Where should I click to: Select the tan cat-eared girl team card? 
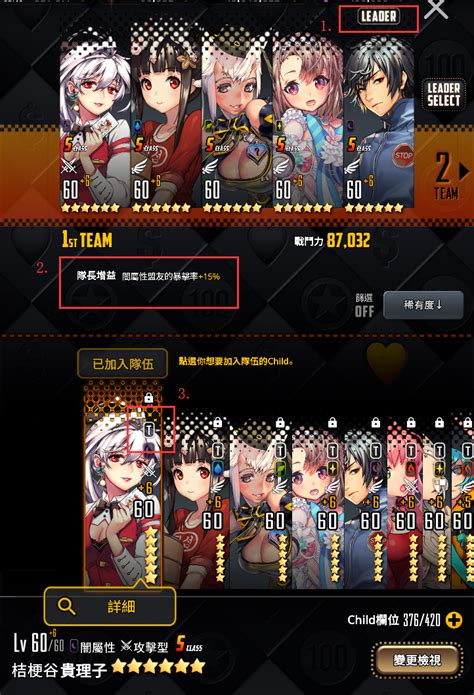pyautogui.click(x=237, y=122)
